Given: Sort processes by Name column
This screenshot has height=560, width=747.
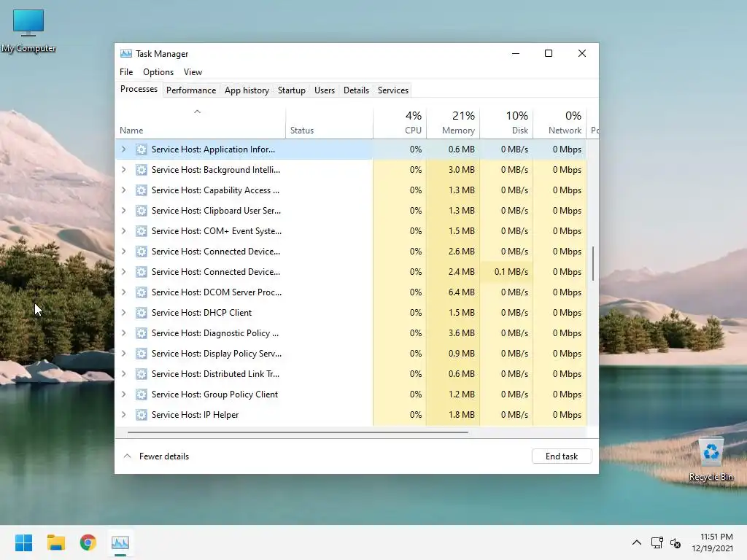Looking at the screenshot, I should click(200, 122).
